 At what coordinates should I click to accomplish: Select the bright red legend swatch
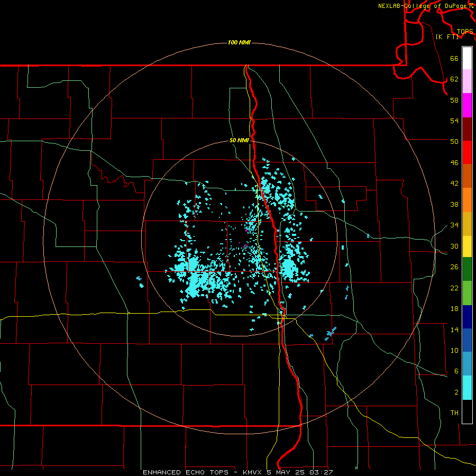467,152
